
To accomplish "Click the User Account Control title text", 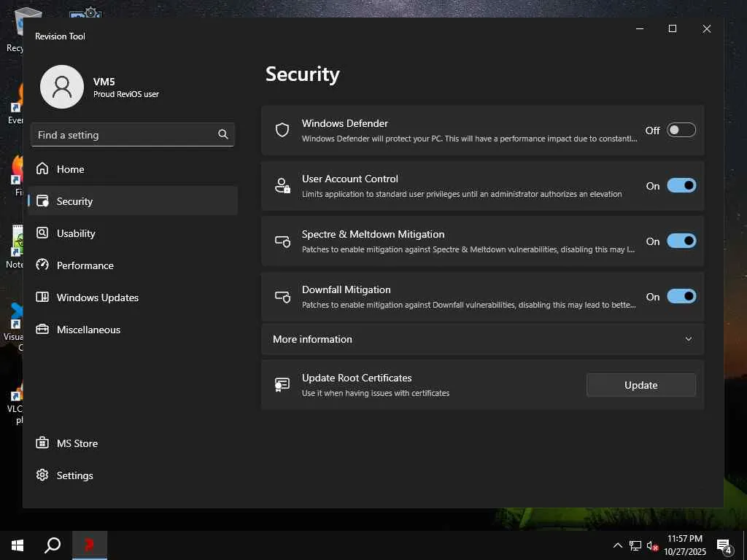I will [349, 179].
